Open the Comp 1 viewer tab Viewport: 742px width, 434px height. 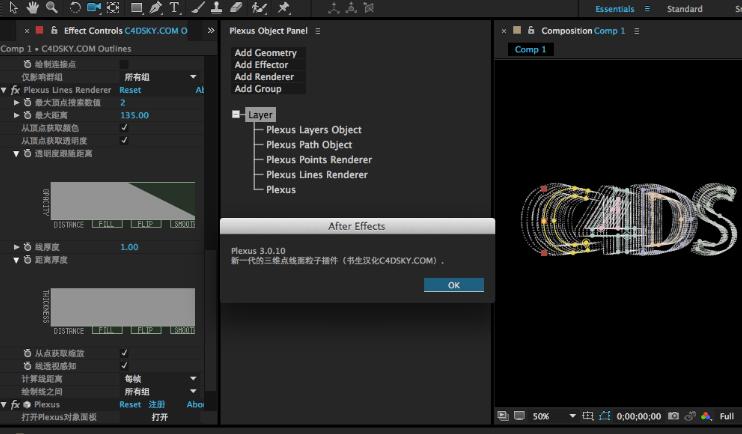pyautogui.click(x=530, y=49)
